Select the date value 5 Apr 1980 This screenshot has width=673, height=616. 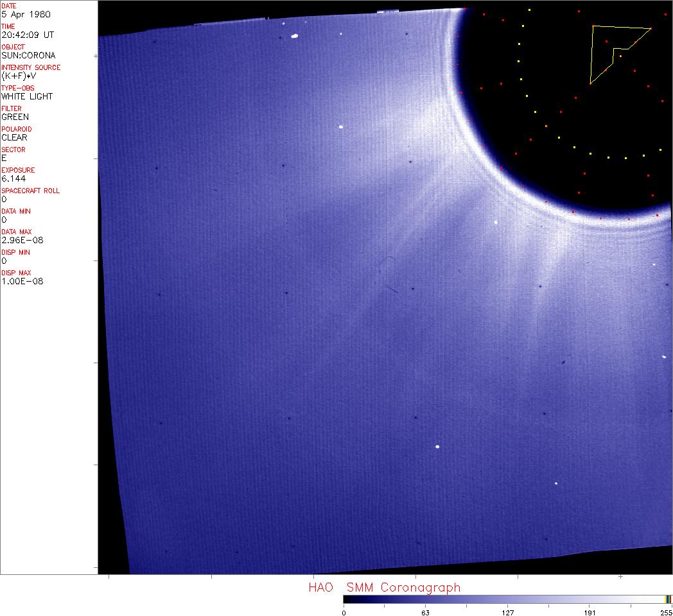[26, 14]
